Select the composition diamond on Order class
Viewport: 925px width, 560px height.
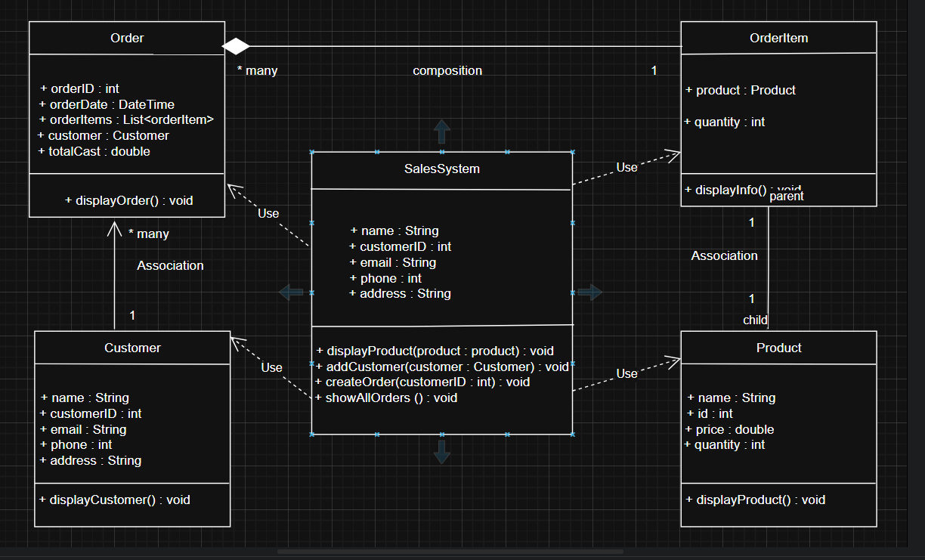tap(236, 47)
